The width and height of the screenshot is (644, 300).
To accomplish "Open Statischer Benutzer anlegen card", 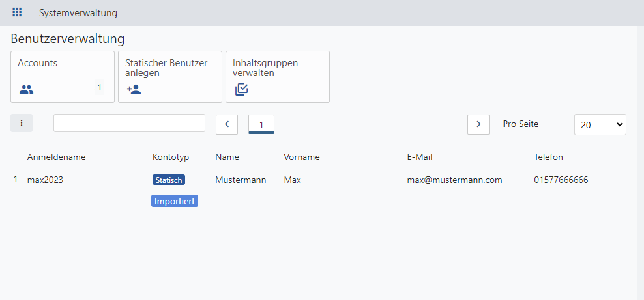I will [x=170, y=77].
